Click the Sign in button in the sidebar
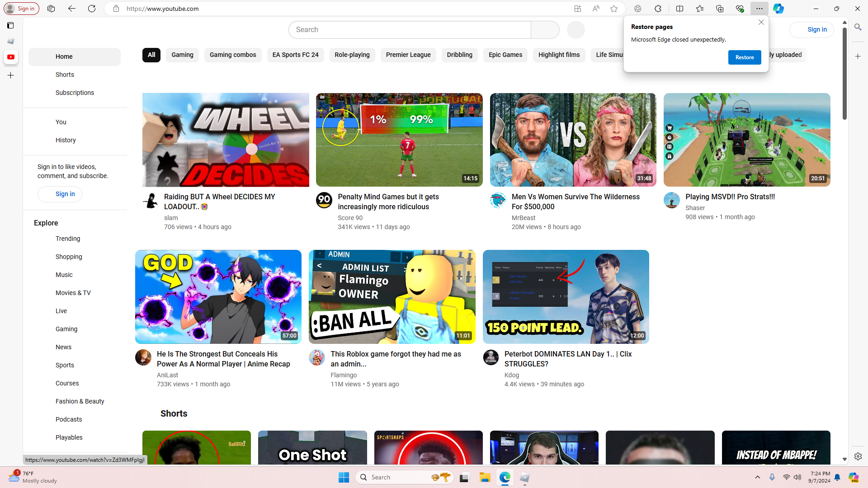The image size is (868, 488). pos(60,194)
